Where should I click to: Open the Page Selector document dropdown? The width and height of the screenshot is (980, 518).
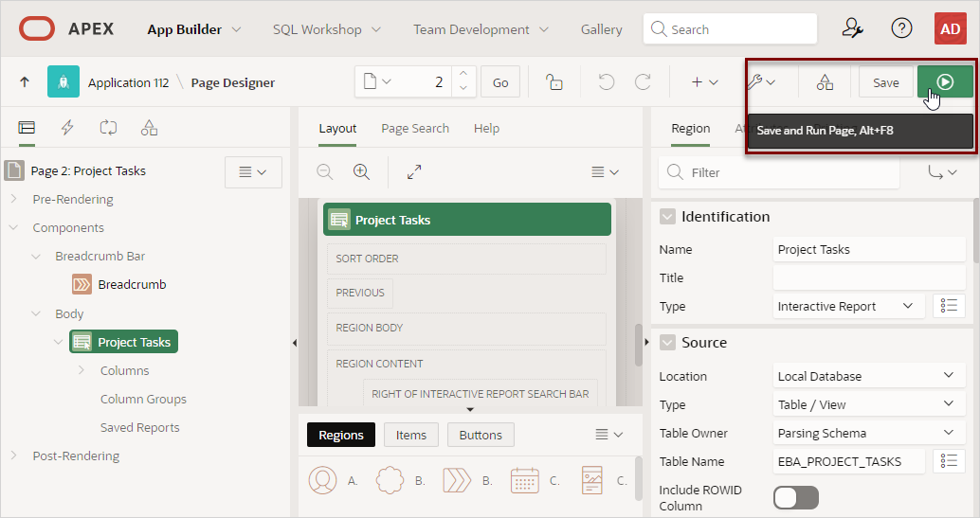coord(377,81)
